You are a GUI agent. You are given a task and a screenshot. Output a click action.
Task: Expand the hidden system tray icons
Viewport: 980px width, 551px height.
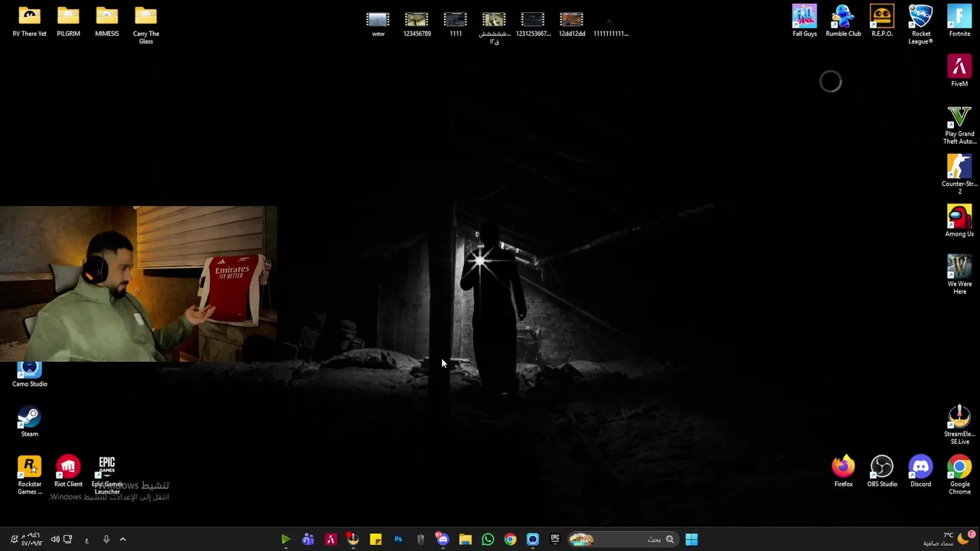point(122,540)
